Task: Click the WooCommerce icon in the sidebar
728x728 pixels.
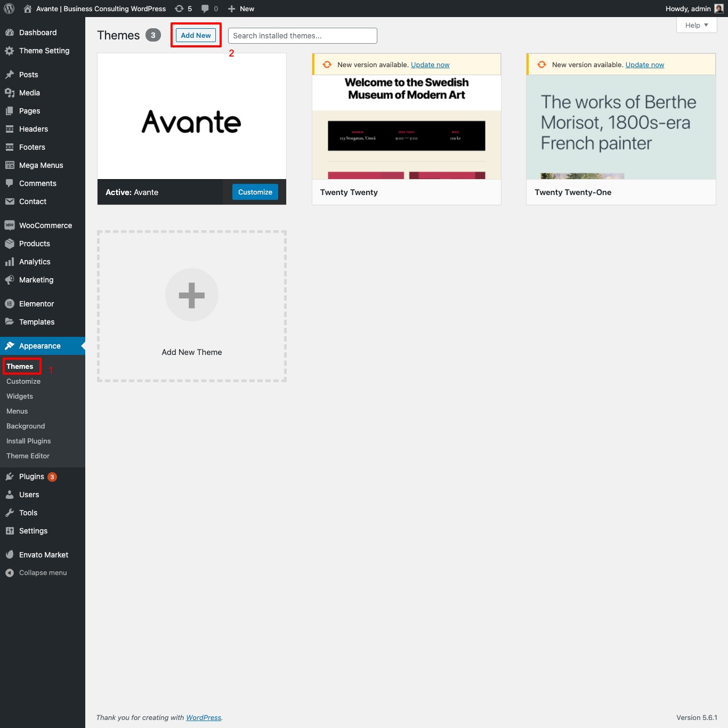Action: (10, 225)
